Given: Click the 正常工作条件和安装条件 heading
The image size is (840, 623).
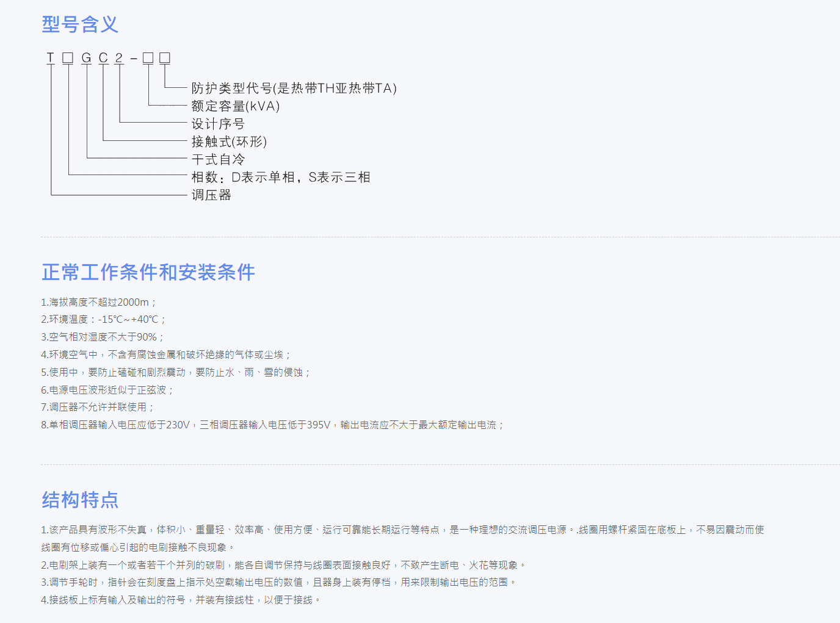Looking at the screenshot, I should 148,272.
